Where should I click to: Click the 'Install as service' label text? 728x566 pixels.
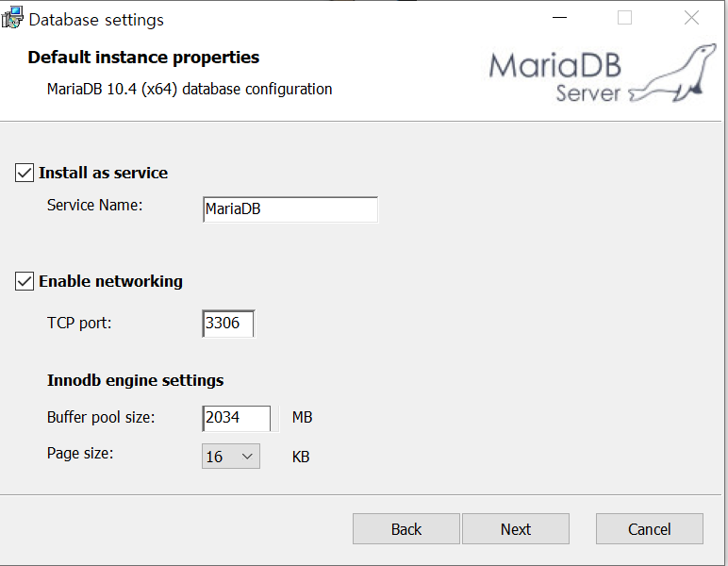[103, 173]
